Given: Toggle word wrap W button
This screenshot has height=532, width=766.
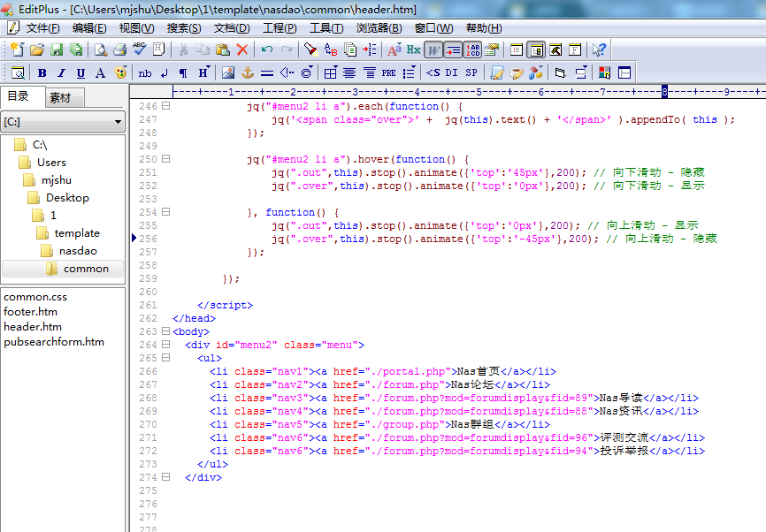Looking at the screenshot, I should [433, 49].
